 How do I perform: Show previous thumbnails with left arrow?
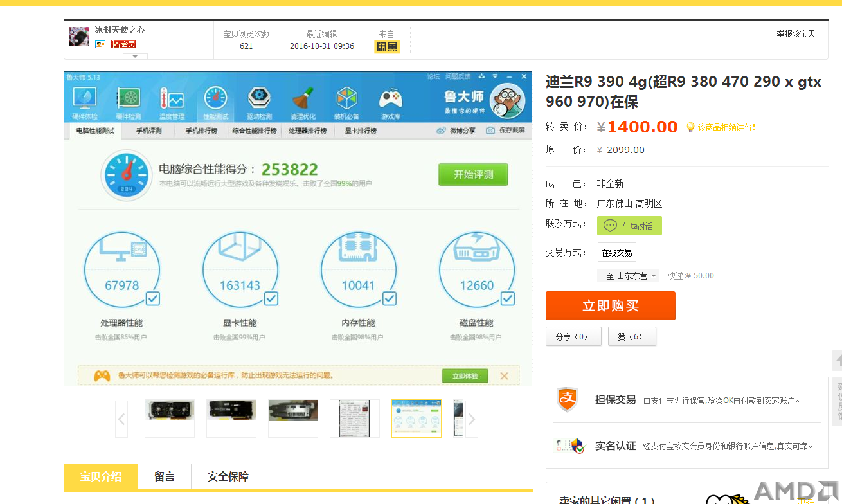tap(121, 419)
